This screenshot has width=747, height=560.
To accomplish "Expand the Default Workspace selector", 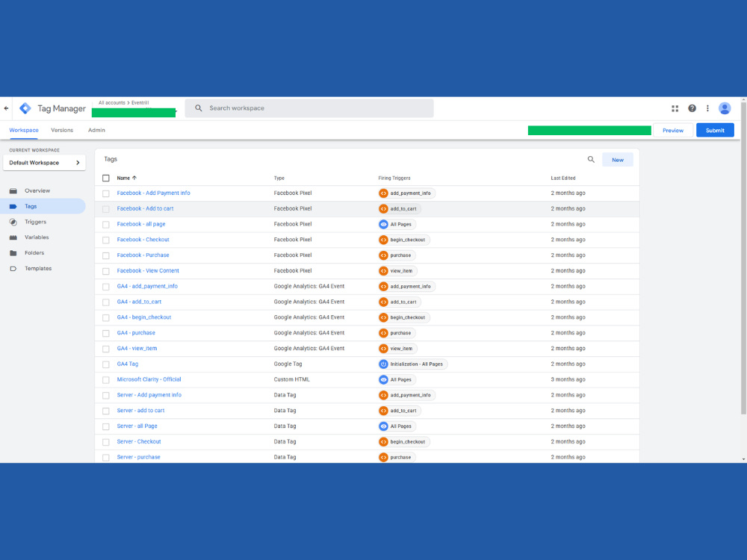I will [44, 163].
